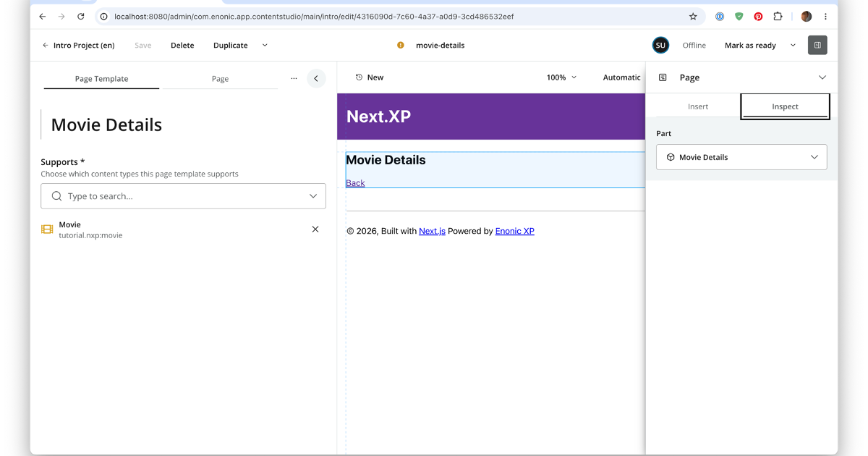Click the movie-details title text
The height and width of the screenshot is (456, 868).
[440, 45]
